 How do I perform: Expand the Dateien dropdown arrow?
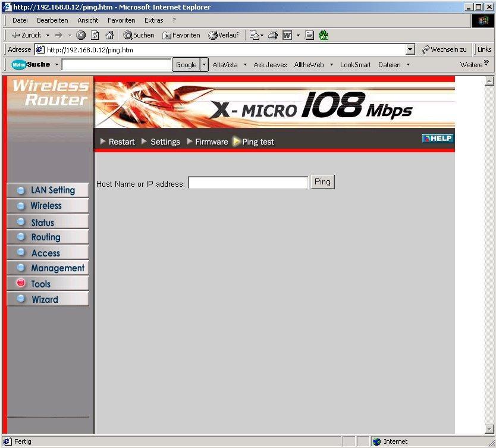[408, 64]
